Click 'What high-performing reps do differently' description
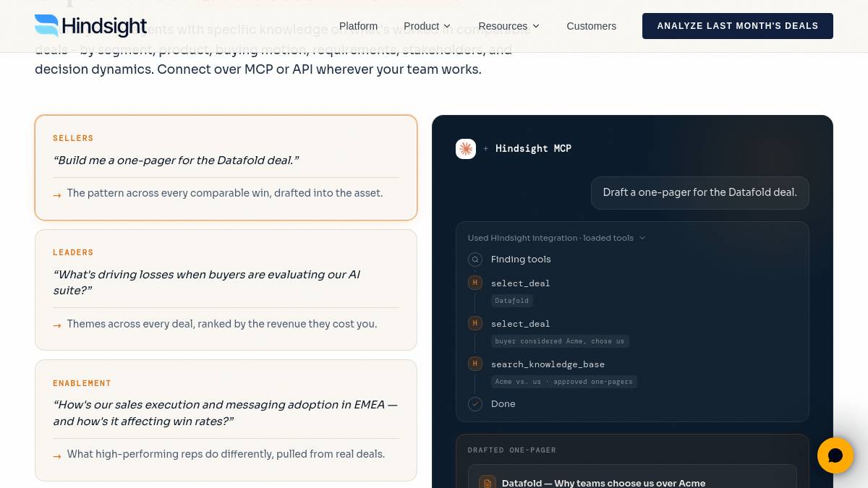Screen dimensions: 868x488 pyautogui.click(x=226, y=454)
